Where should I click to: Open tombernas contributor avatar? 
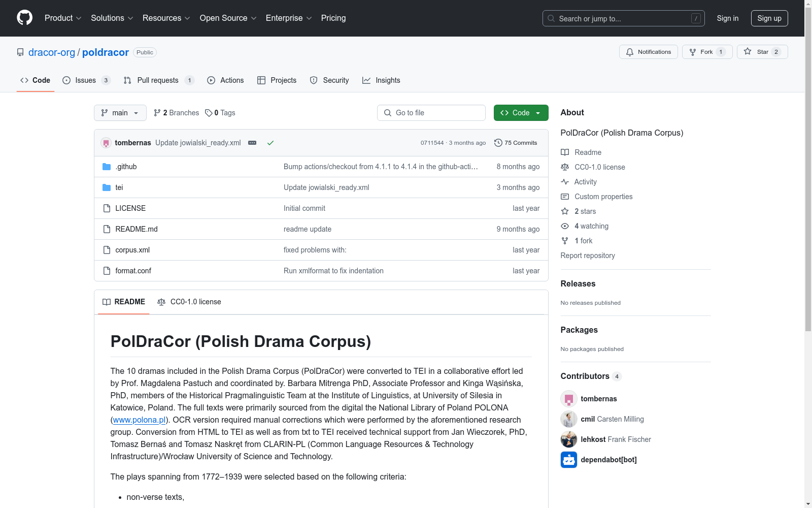pos(569,399)
